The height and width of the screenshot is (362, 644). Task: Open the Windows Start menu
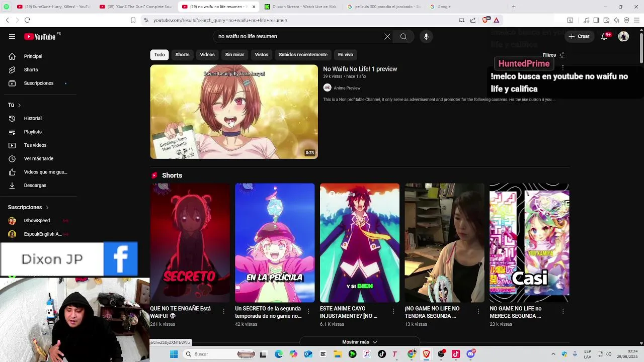click(x=174, y=354)
